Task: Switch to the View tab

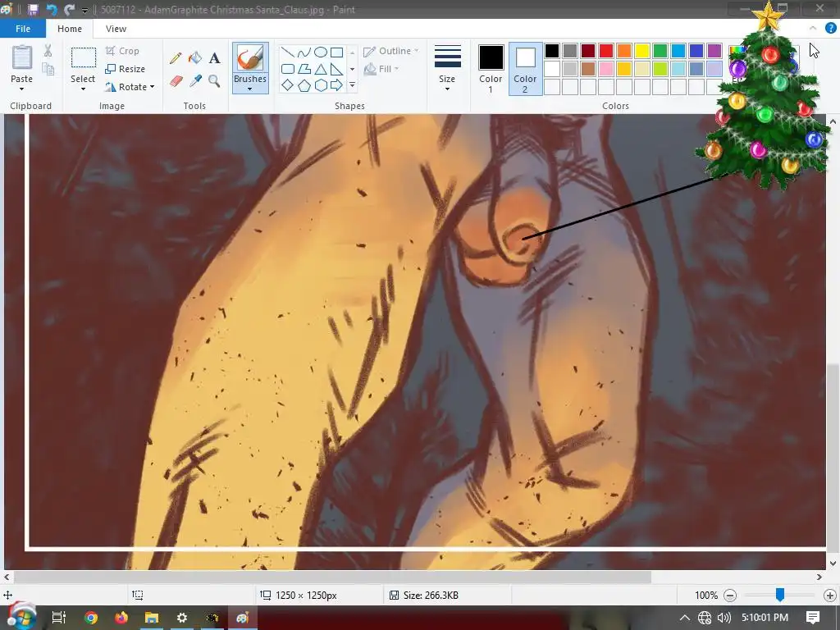Action: [x=116, y=29]
